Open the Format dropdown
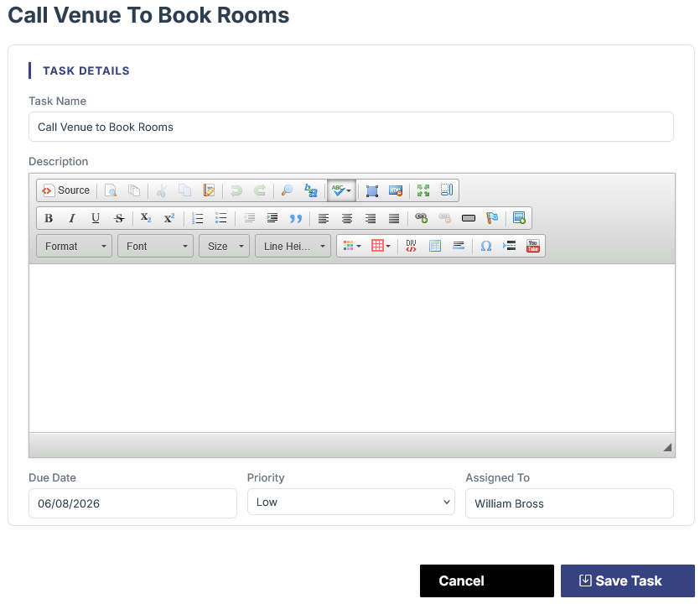This screenshot has width=700, height=604. [74, 246]
